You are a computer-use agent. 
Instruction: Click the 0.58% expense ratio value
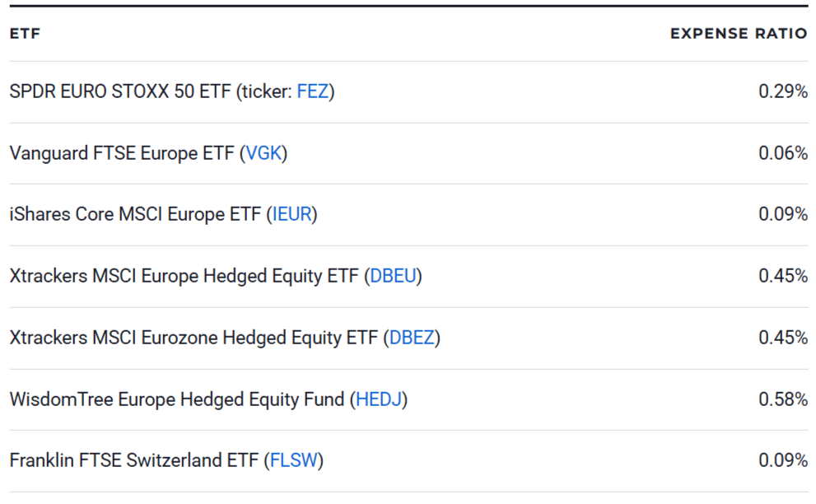click(782, 399)
